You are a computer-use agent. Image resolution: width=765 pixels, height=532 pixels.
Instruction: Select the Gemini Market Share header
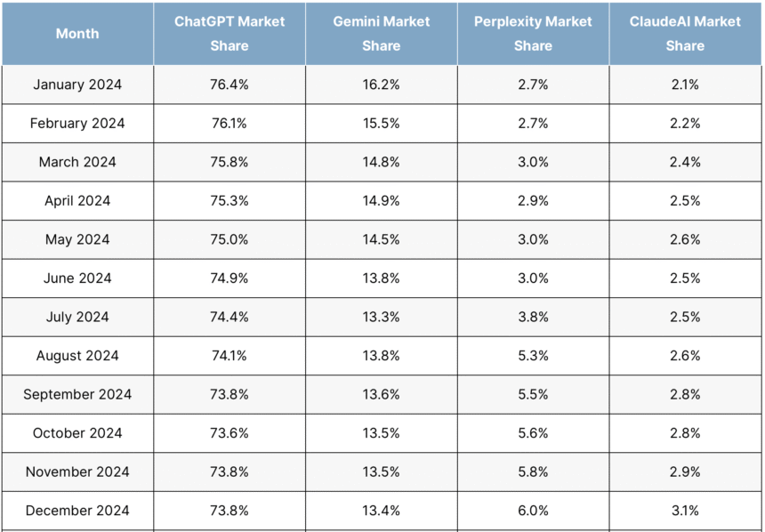[x=382, y=34]
